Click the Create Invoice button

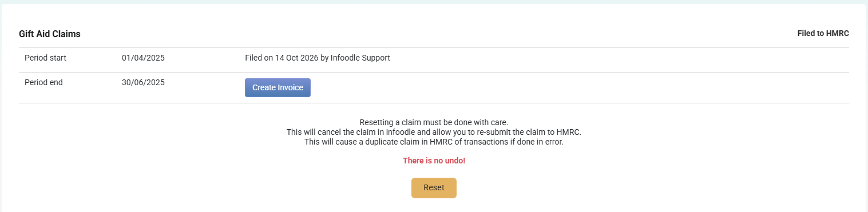click(278, 87)
